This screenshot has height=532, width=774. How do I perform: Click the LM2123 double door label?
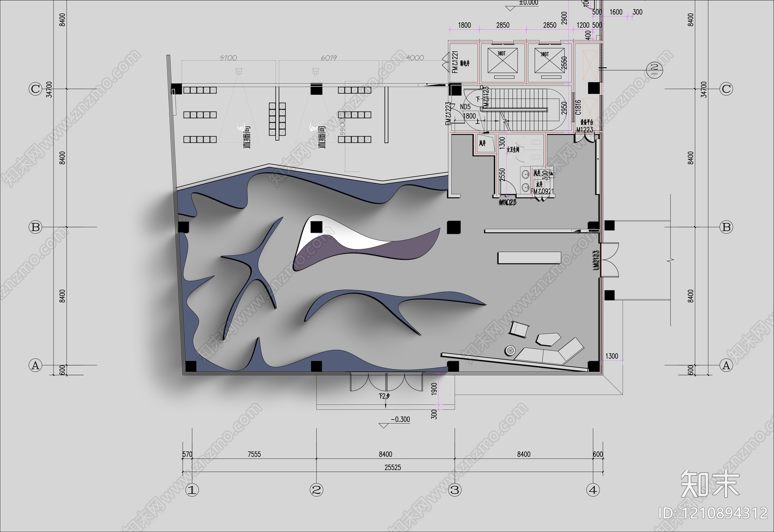pos(596,260)
